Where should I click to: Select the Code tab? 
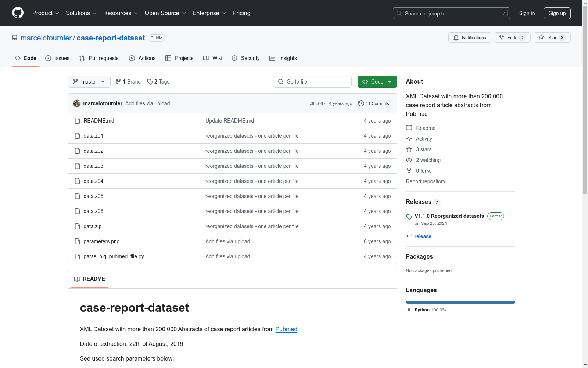[x=26, y=58]
